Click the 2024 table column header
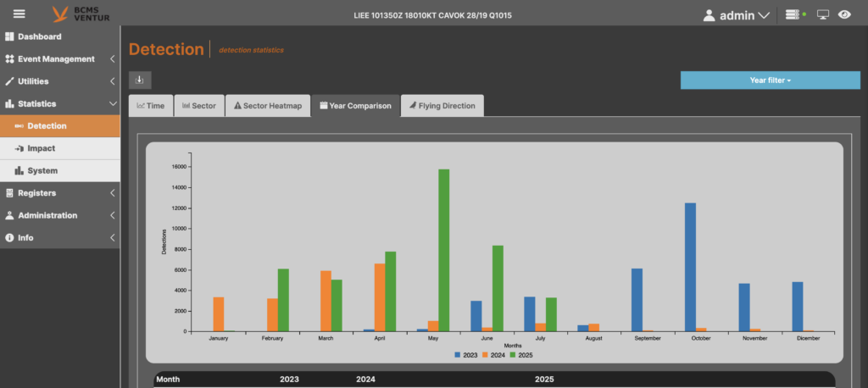 (x=365, y=380)
